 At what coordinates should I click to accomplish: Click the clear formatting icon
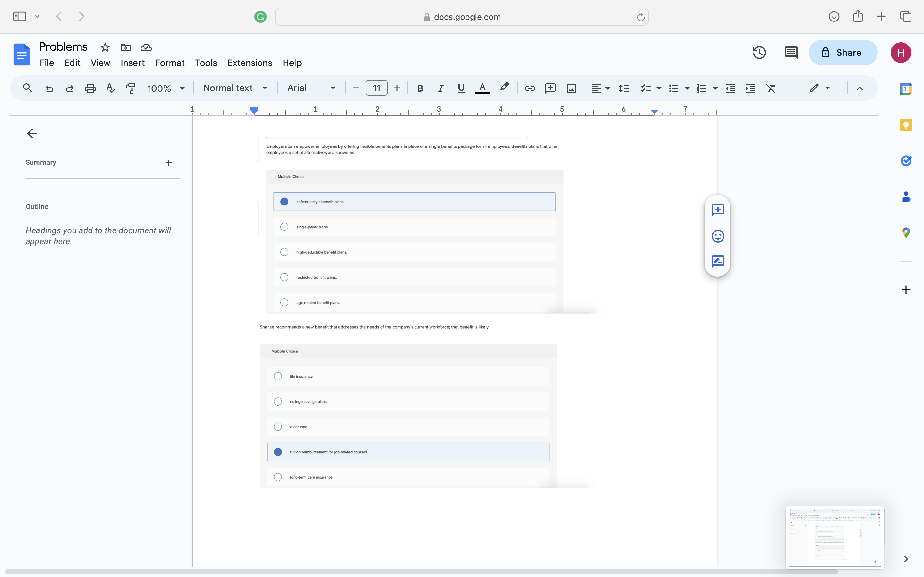coord(771,88)
